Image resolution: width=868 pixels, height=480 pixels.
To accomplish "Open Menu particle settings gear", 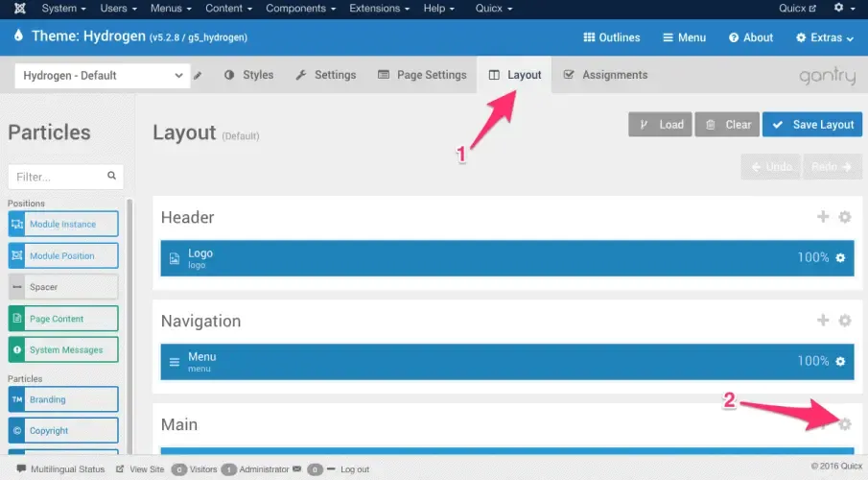I will pyautogui.click(x=840, y=361).
